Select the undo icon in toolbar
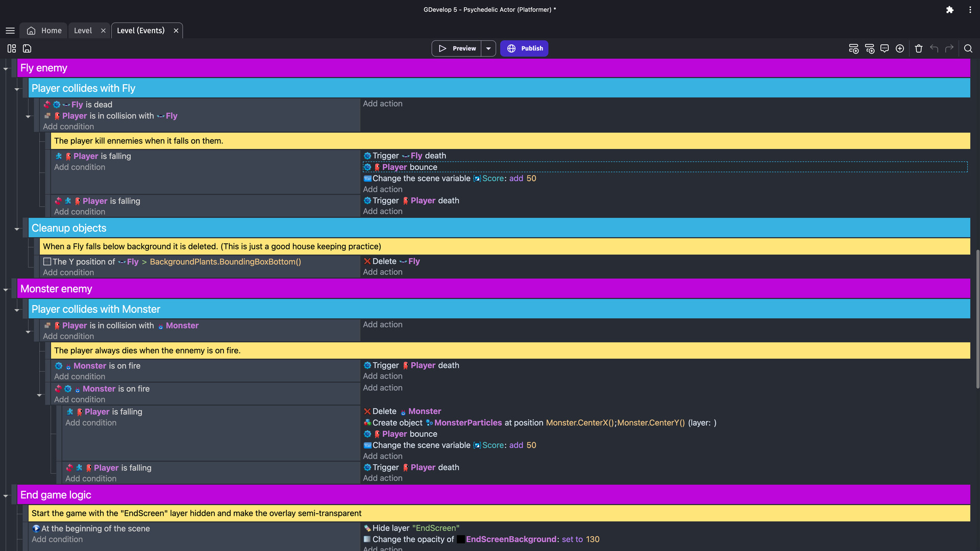980x551 pixels. click(935, 48)
